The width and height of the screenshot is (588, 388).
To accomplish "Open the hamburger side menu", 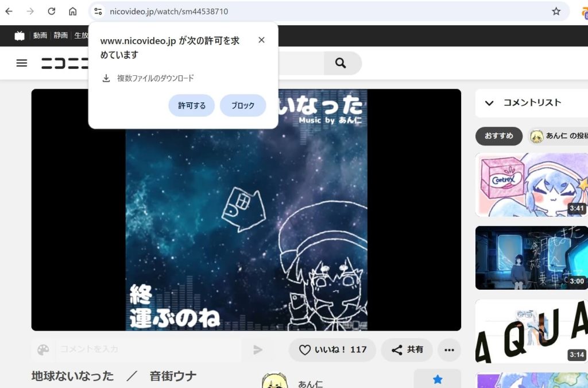I will point(22,63).
